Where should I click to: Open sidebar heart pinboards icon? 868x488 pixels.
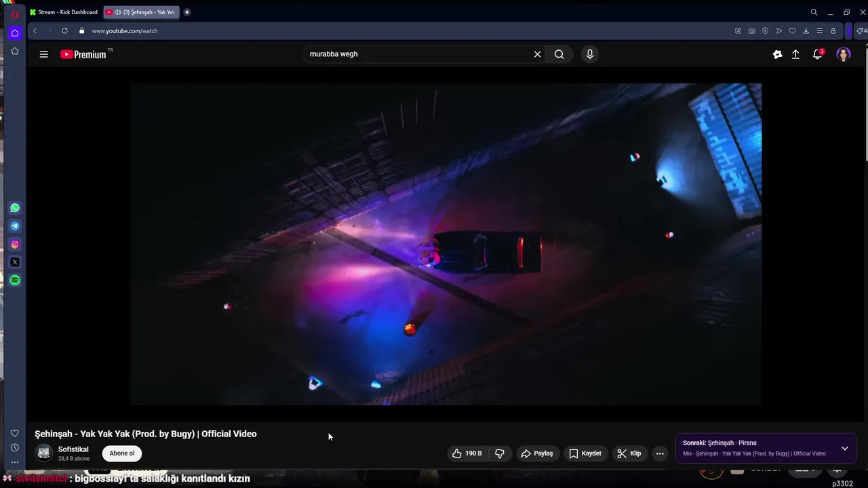tap(14, 433)
